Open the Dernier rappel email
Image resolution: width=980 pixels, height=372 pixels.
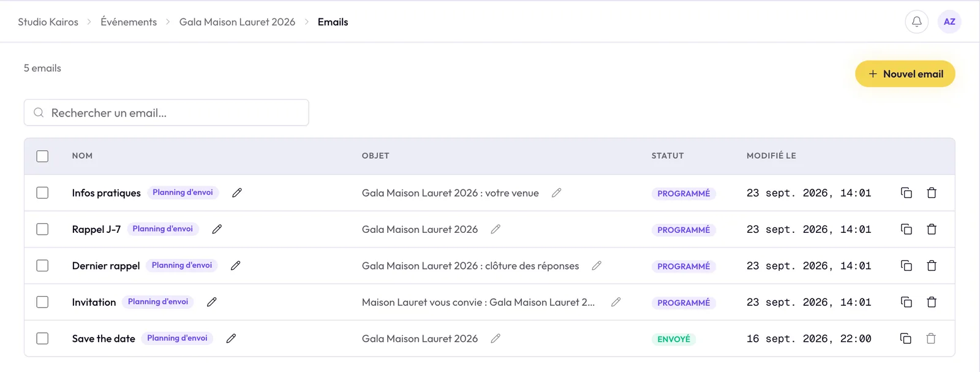(x=106, y=266)
